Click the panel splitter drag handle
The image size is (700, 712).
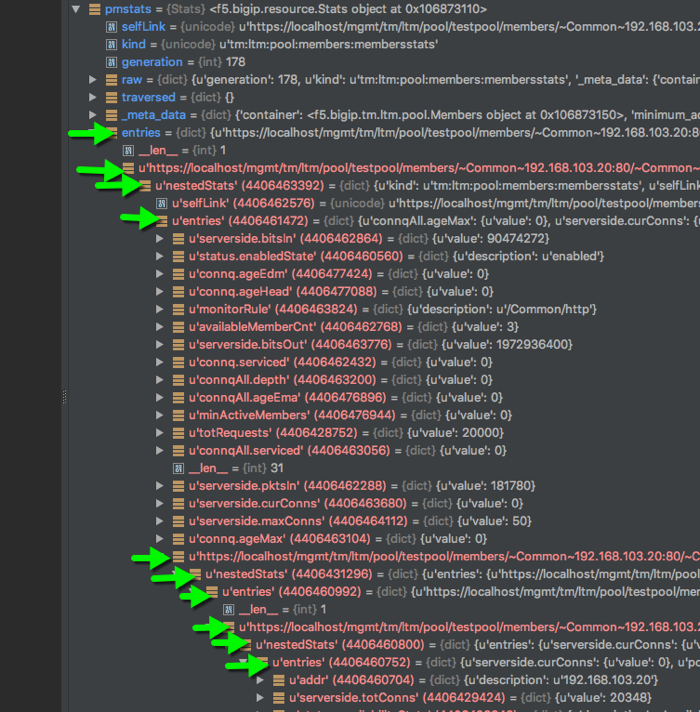64,396
